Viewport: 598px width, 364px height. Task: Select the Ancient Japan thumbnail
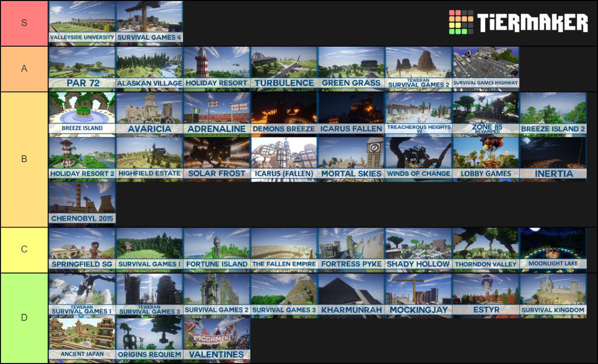coord(82,341)
